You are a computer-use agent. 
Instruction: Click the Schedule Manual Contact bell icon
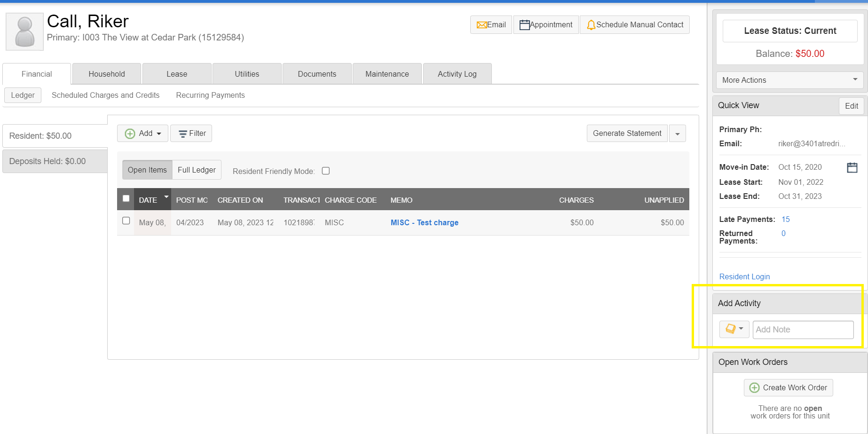pos(591,25)
